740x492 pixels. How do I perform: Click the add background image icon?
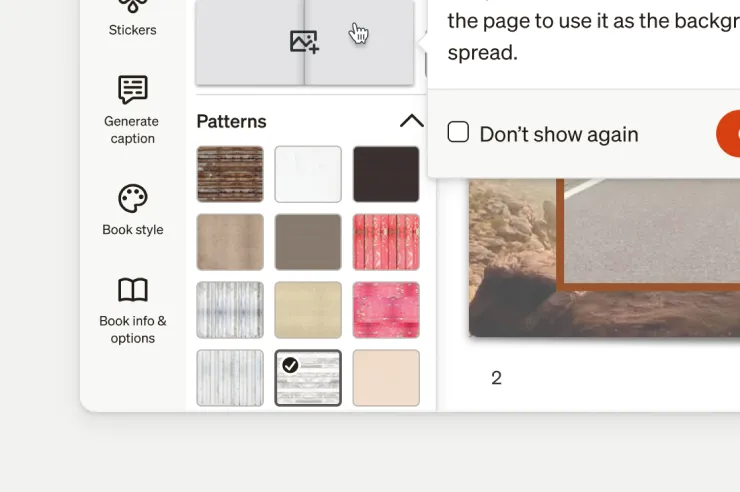coord(304,42)
